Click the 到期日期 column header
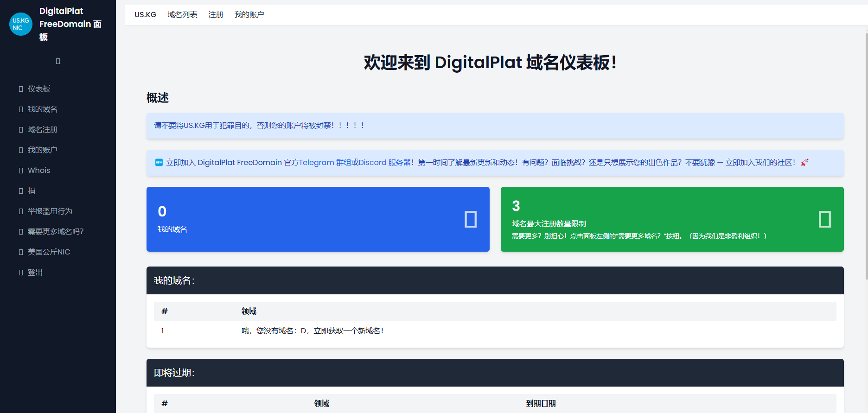Screen dimensions: 868x413 (541, 403)
